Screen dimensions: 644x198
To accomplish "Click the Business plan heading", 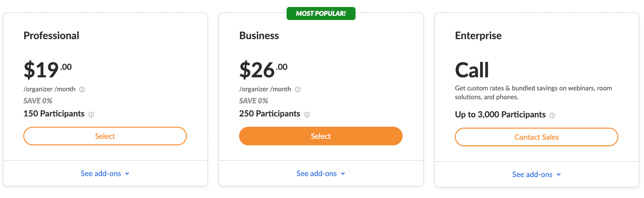I will 259,35.
